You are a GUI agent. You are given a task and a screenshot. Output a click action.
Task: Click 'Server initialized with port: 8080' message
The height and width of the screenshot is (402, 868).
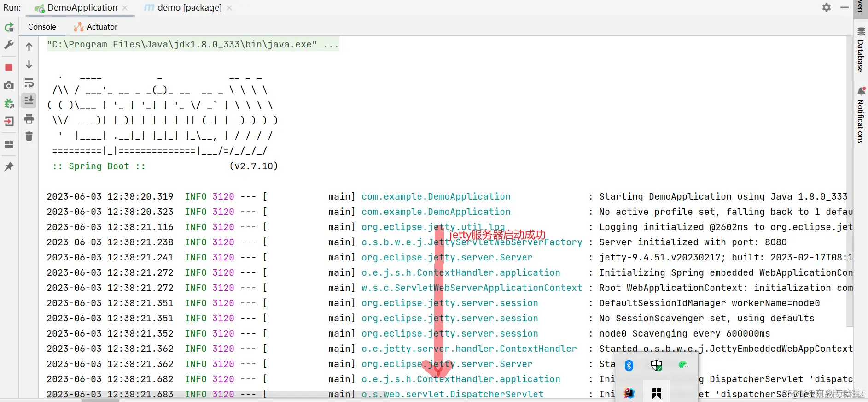tap(693, 242)
